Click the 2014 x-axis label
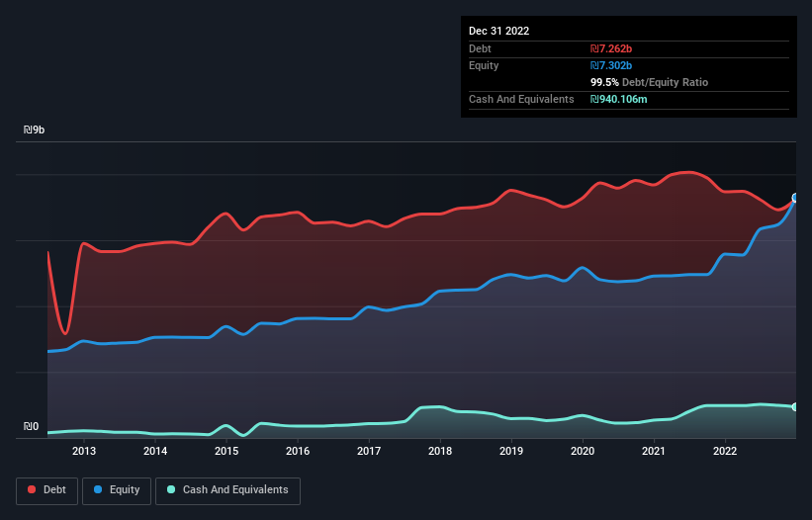Image resolution: width=812 pixels, height=520 pixels. click(x=155, y=451)
